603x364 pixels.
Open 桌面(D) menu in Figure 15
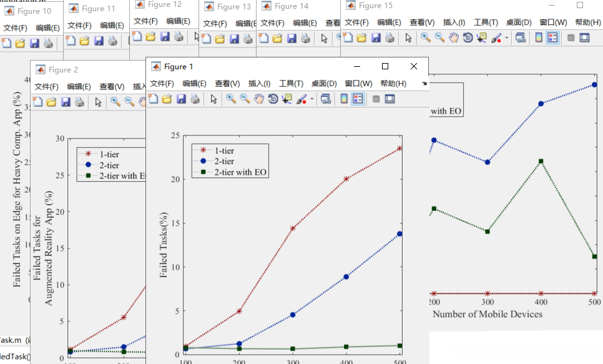(519, 22)
